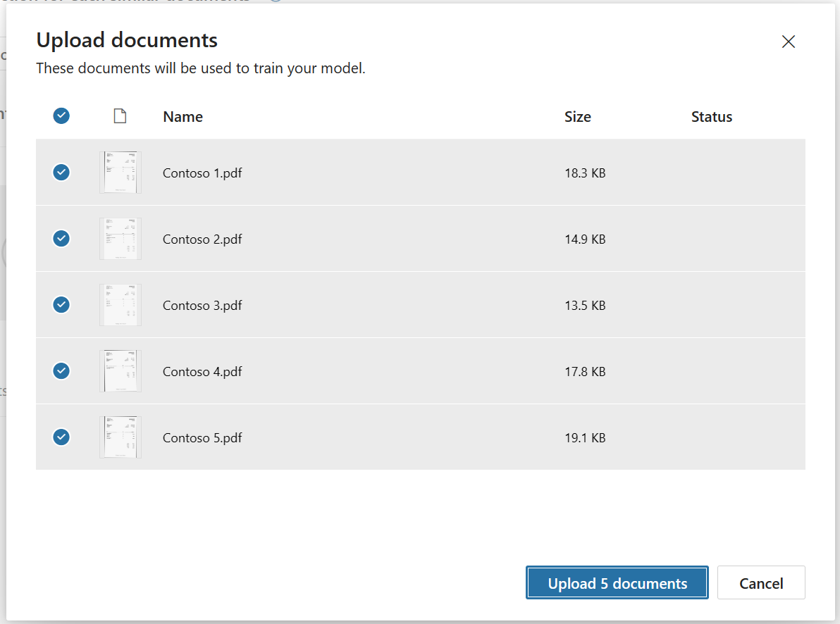Click the Contoso 3.pdf thumbnail
This screenshot has height=624, width=840.
click(x=121, y=305)
